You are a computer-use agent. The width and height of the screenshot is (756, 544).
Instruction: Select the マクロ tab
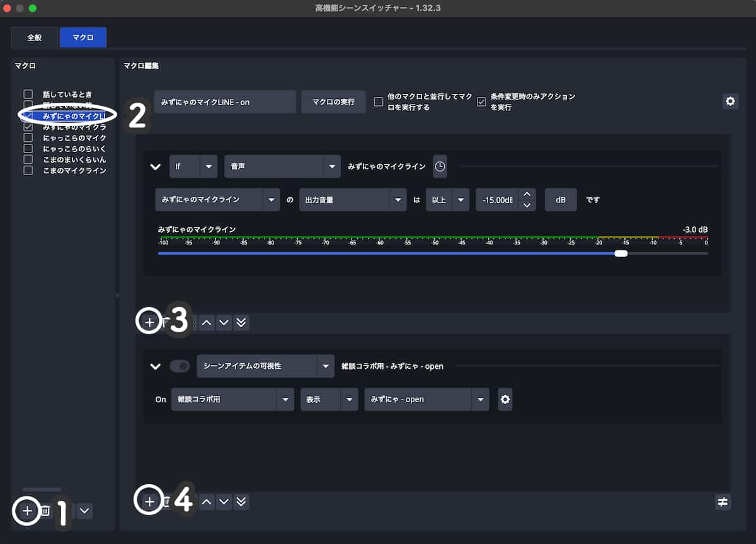click(x=83, y=38)
